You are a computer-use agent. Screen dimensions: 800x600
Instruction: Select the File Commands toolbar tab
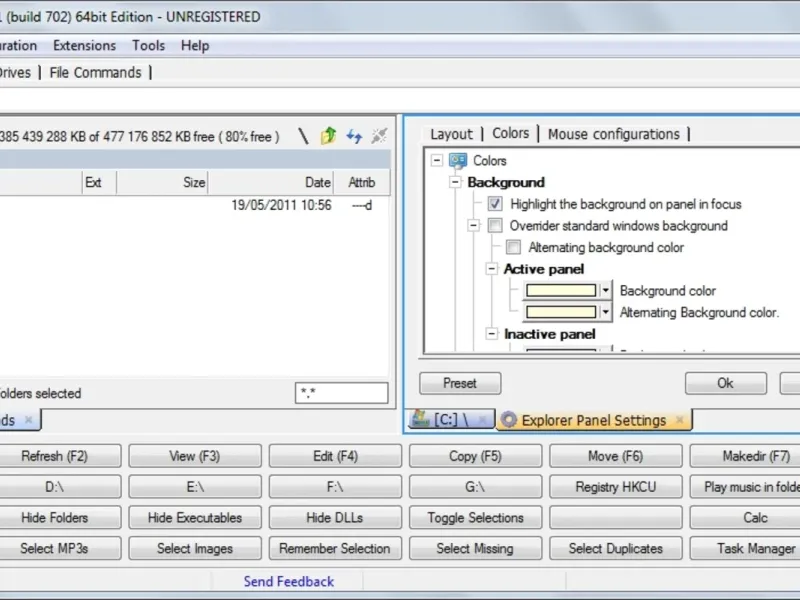[x=95, y=72]
